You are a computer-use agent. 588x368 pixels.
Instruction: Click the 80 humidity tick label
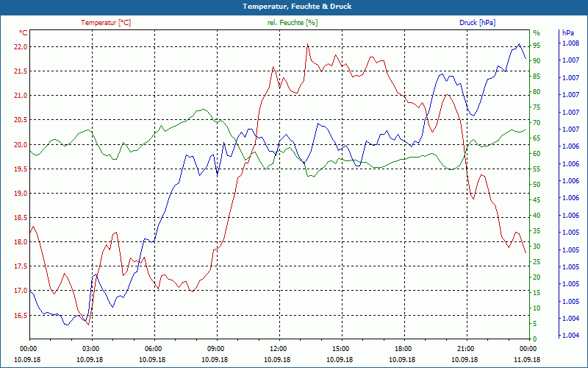pyautogui.click(x=537, y=91)
